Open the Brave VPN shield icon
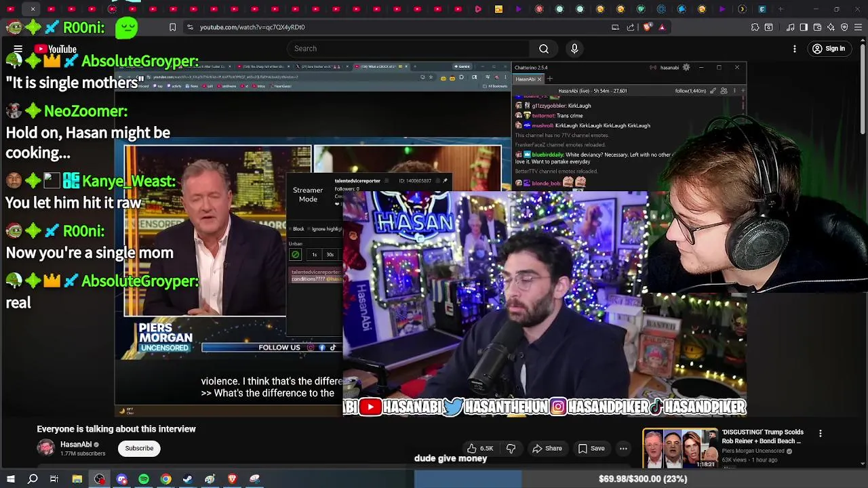This screenshot has height=488, width=868. pos(844,27)
